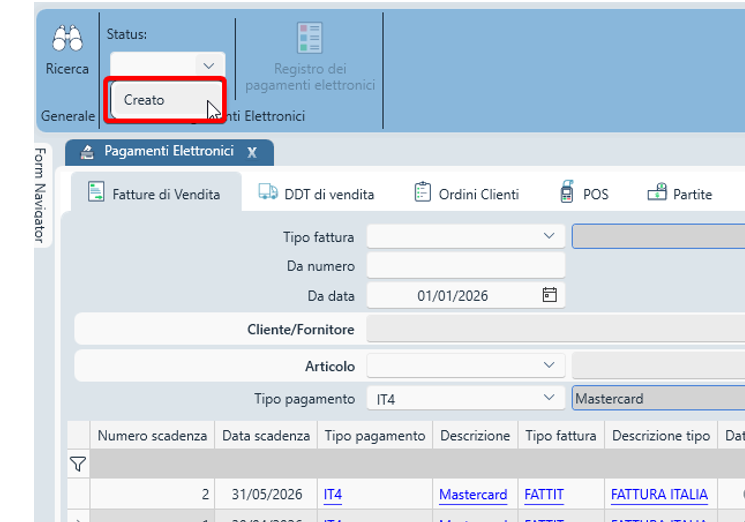The width and height of the screenshot is (745, 522).
Task: Click the POS terminal icon
Action: pyautogui.click(x=567, y=191)
